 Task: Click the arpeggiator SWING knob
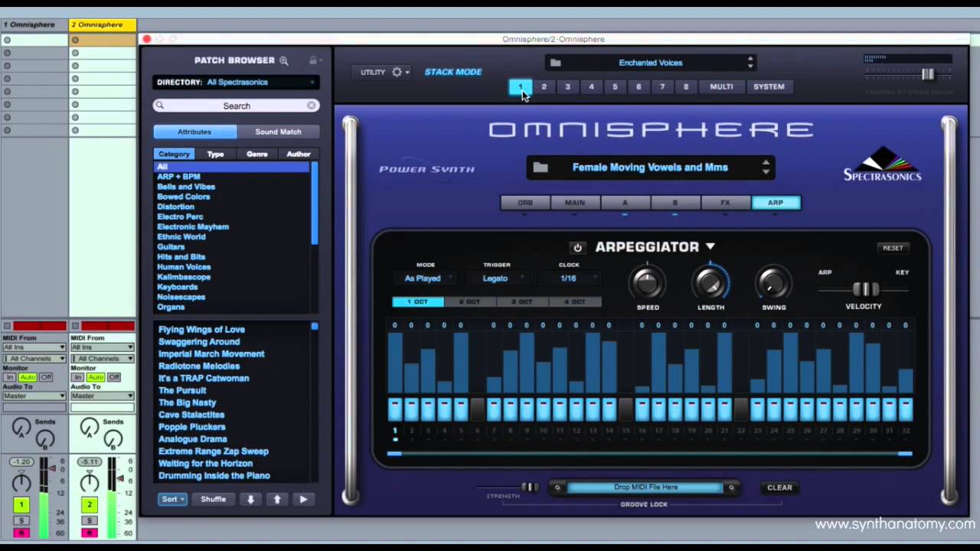[773, 284]
